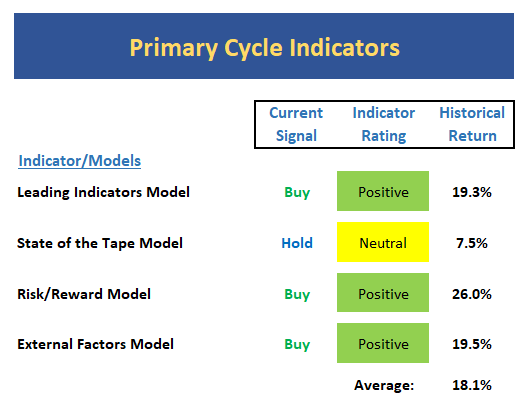Click the 18.1% average return value
526x407 pixels.
coord(472,385)
